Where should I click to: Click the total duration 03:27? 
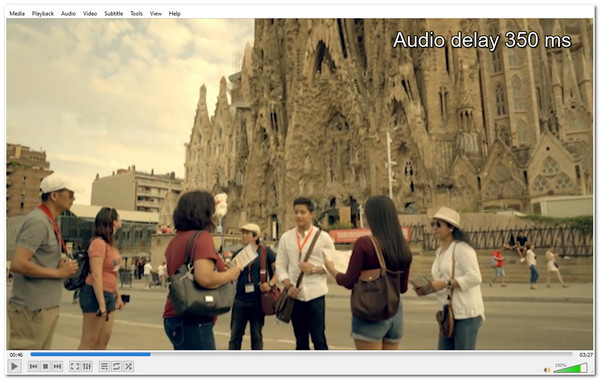(x=585, y=355)
